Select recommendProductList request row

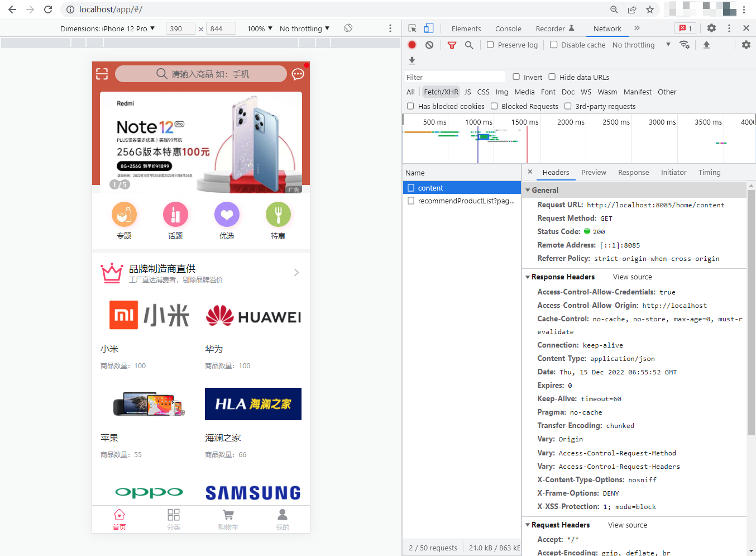(462, 201)
